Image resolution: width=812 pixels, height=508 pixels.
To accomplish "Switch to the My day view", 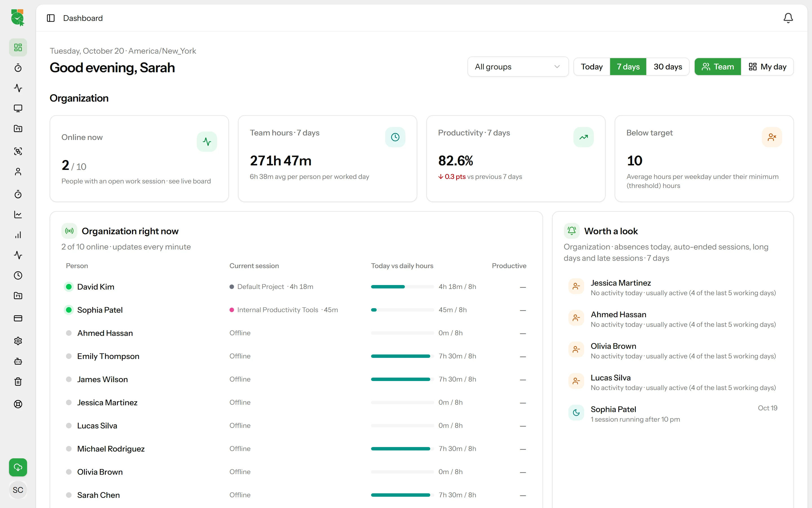I will coord(767,67).
